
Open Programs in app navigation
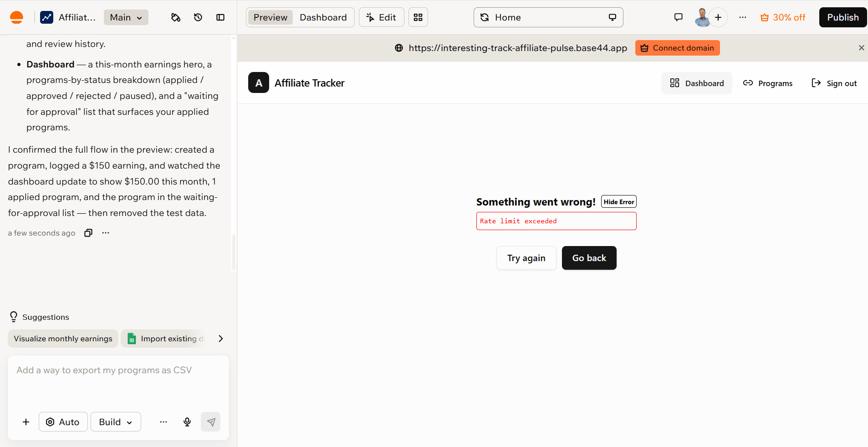point(768,83)
